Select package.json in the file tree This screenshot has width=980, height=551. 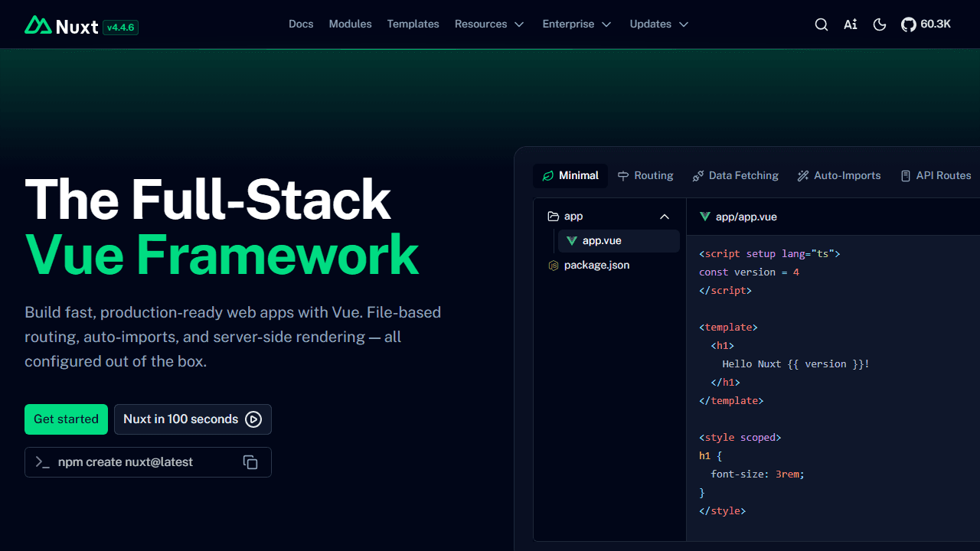click(609, 266)
